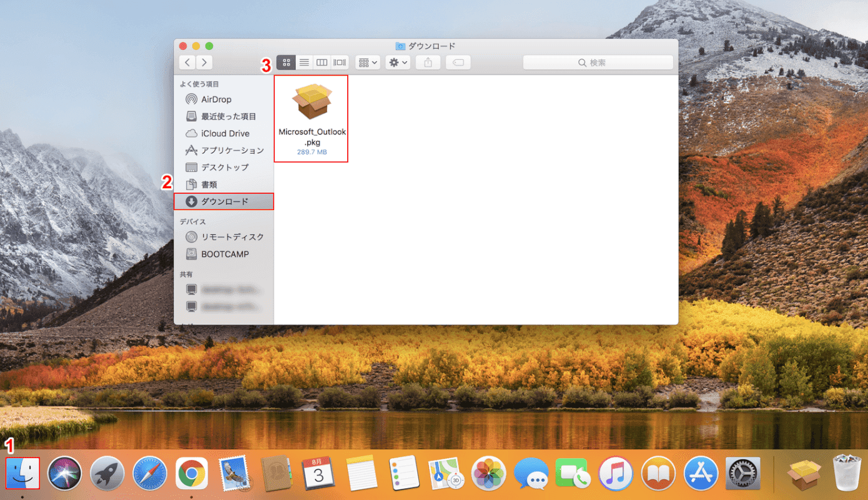Click ダウンロード folder title in title bar

(432, 46)
